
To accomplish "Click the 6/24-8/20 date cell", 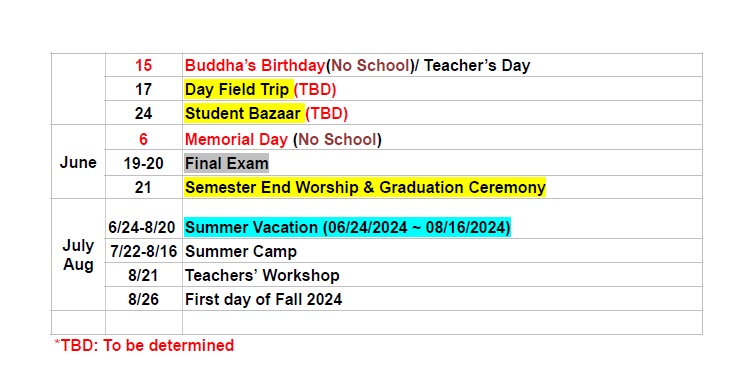I will pos(142,227).
